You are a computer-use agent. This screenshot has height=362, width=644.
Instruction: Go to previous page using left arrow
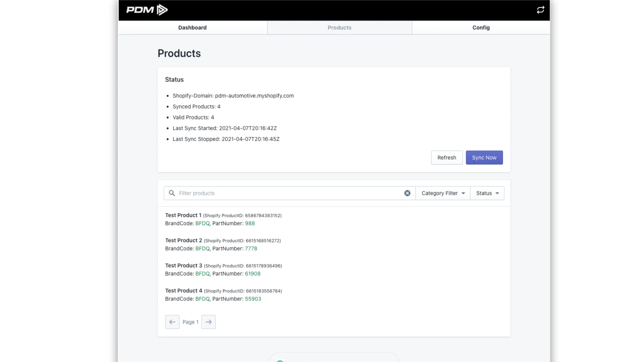click(x=172, y=322)
